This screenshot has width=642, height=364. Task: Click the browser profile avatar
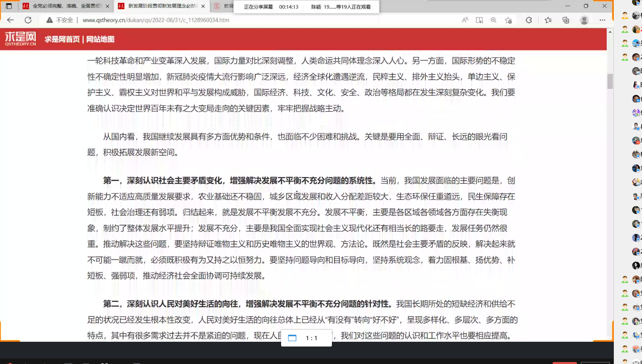[584, 20]
